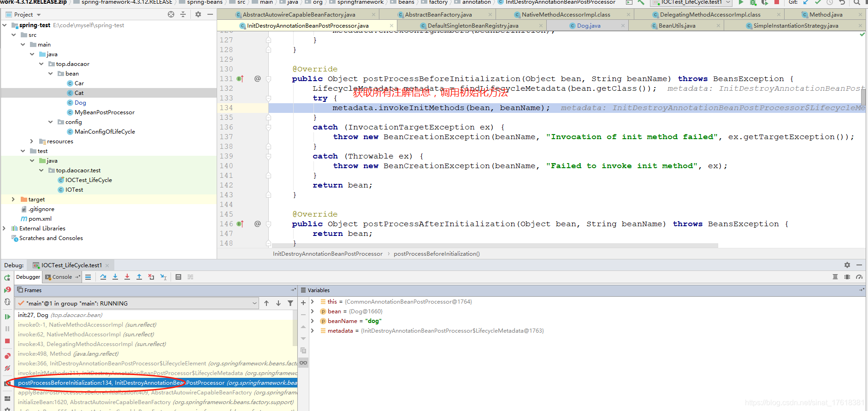868x411 pixels.
Task: Click Git update project blue arrow
Action: pyautogui.click(x=806, y=2)
